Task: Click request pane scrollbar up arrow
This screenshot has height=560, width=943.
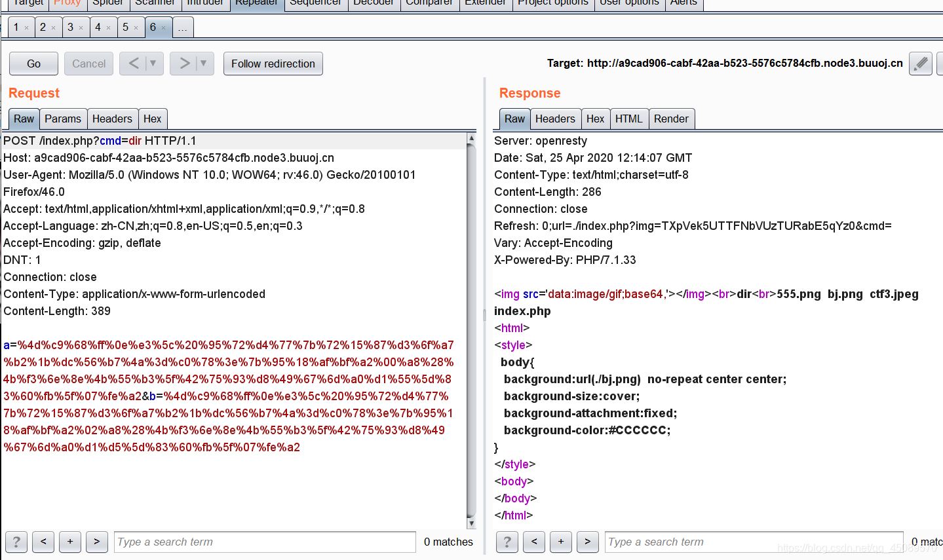Action: point(471,138)
